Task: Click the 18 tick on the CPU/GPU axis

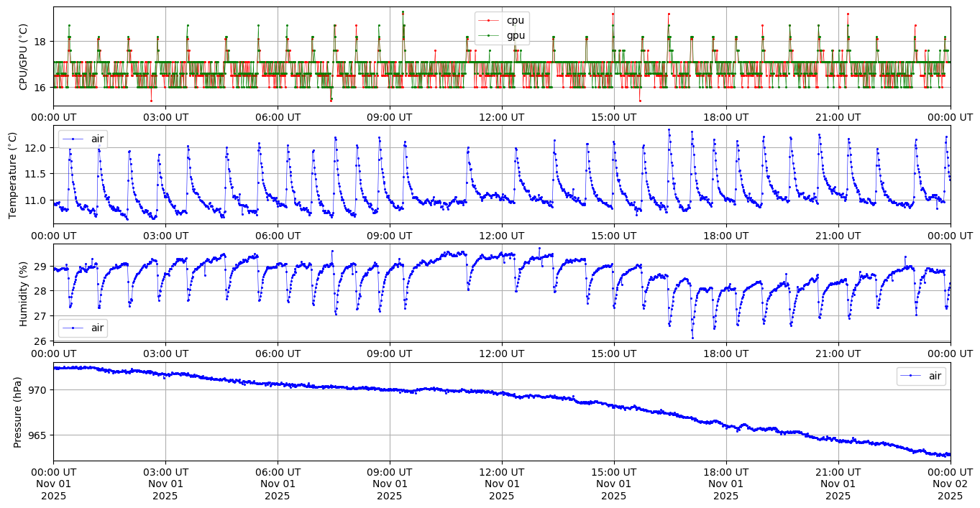Action: [41, 42]
